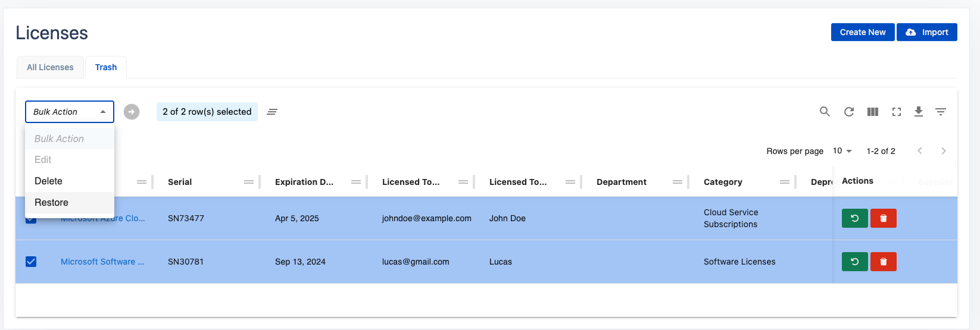980x330 pixels.
Task: Toggle full screen table view
Action: (897, 112)
